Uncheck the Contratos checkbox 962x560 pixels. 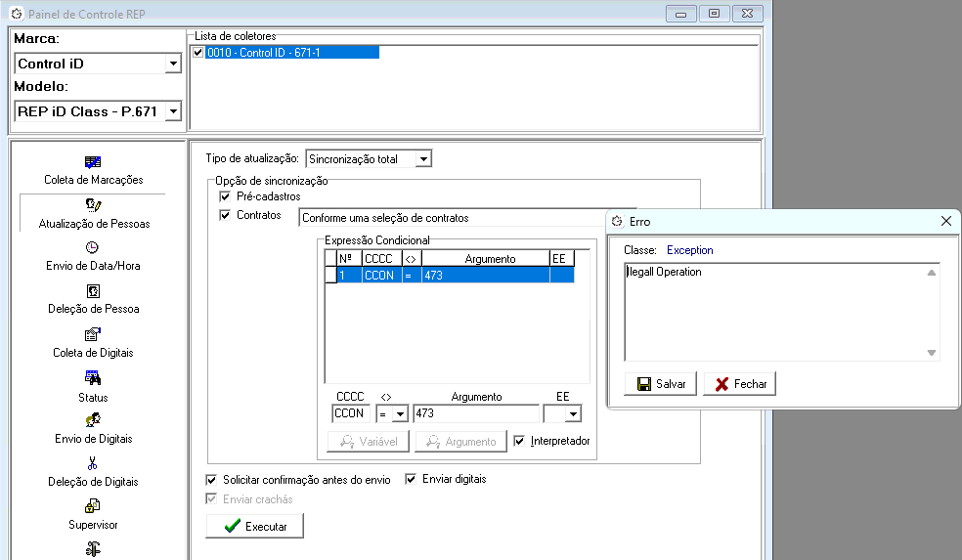pos(225,215)
